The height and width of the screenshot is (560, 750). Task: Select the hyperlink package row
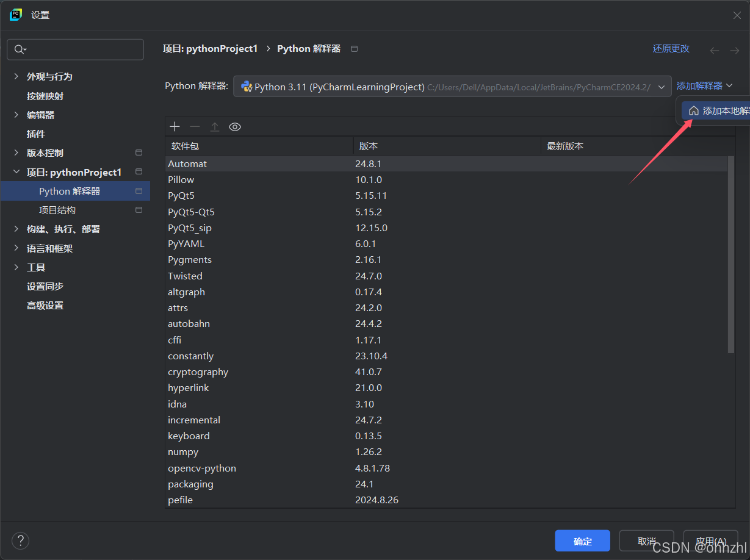coord(446,388)
